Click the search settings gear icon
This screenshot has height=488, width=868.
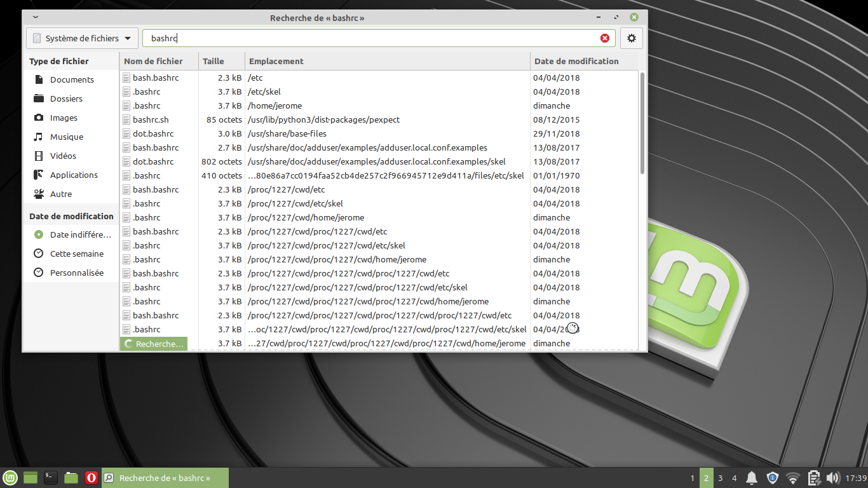coord(631,38)
